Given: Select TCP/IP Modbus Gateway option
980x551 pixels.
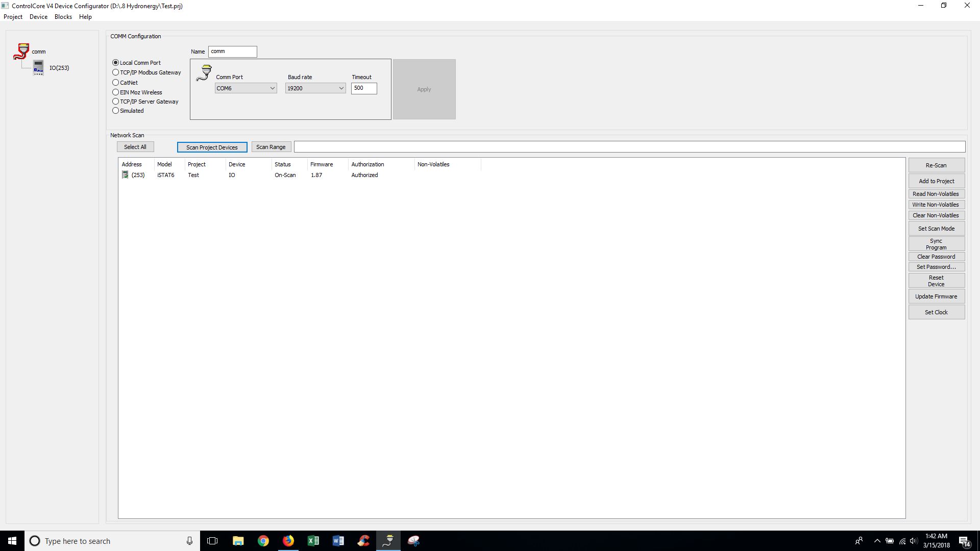Looking at the screenshot, I should pos(116,72).
